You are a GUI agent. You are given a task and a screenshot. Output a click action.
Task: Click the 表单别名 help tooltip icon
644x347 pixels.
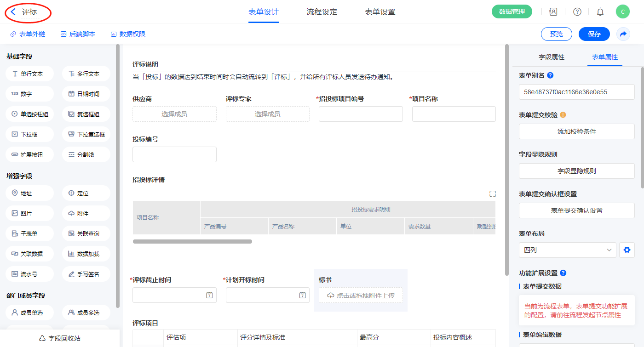click(x=550, y=75)
